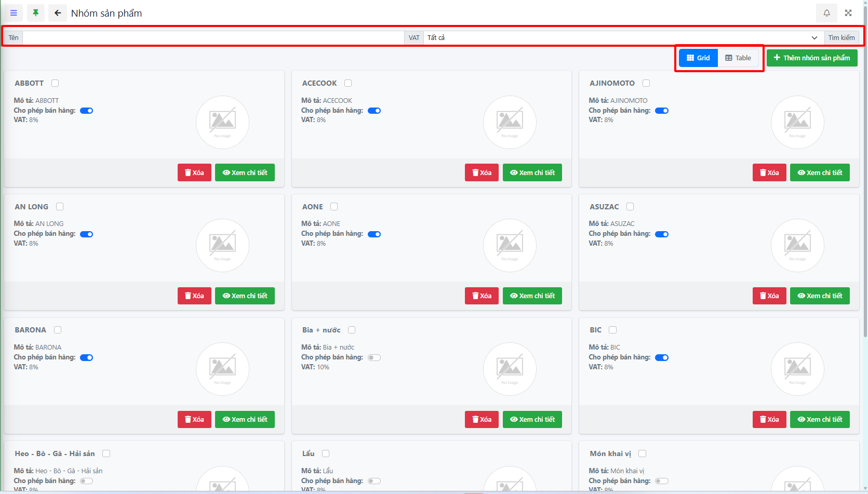Go back using the left arrow
Screen dimensions: 868x494
(x=58, y=13)
